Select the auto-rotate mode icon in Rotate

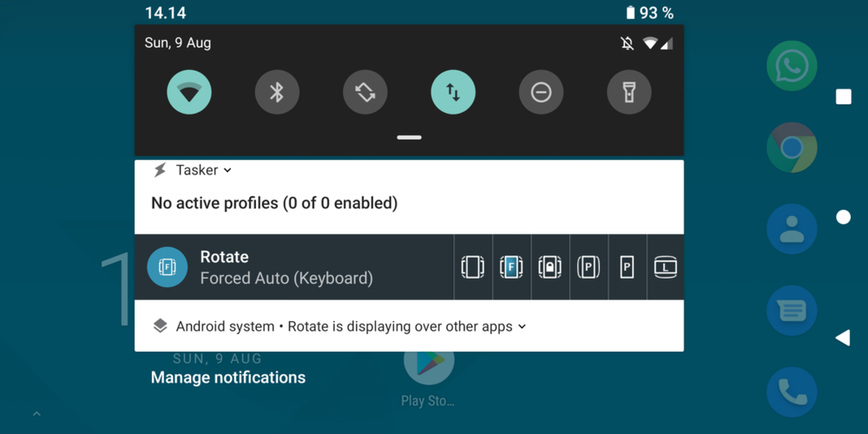[x=472, y=267]
